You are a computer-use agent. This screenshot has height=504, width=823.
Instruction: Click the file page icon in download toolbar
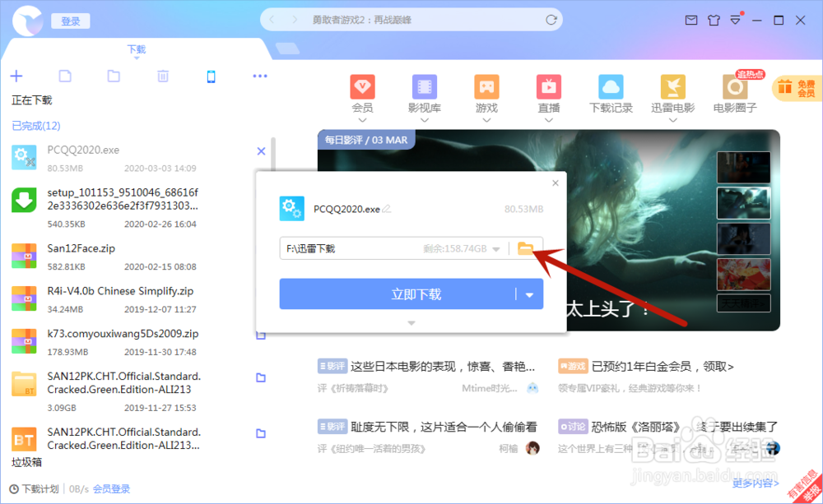pos(65,76)
